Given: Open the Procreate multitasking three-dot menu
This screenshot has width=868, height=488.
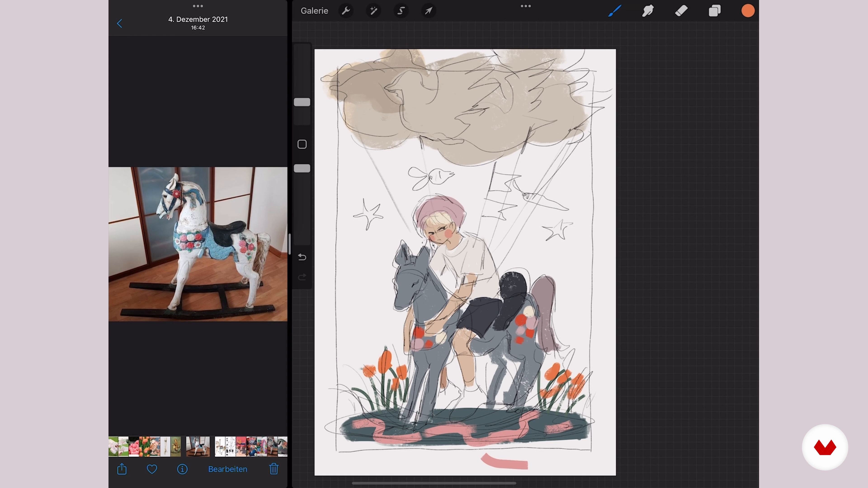Looking at the screenshot, I should pos(526,6).
